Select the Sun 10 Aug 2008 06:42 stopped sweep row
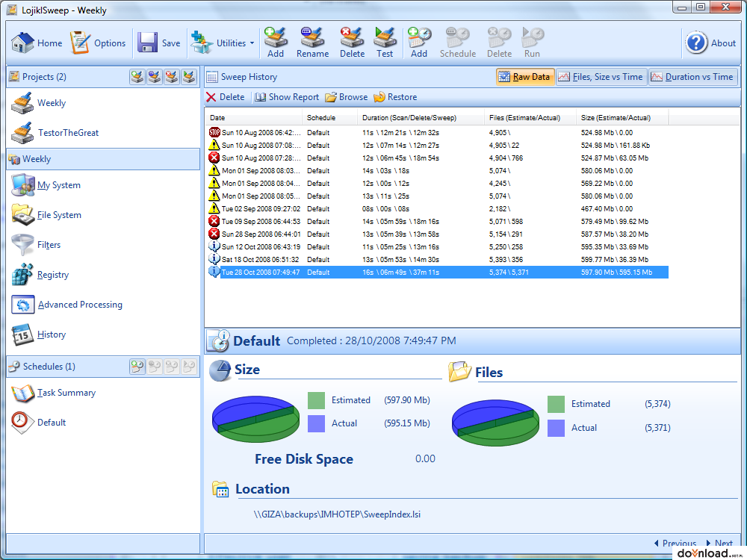 [438, 133]
